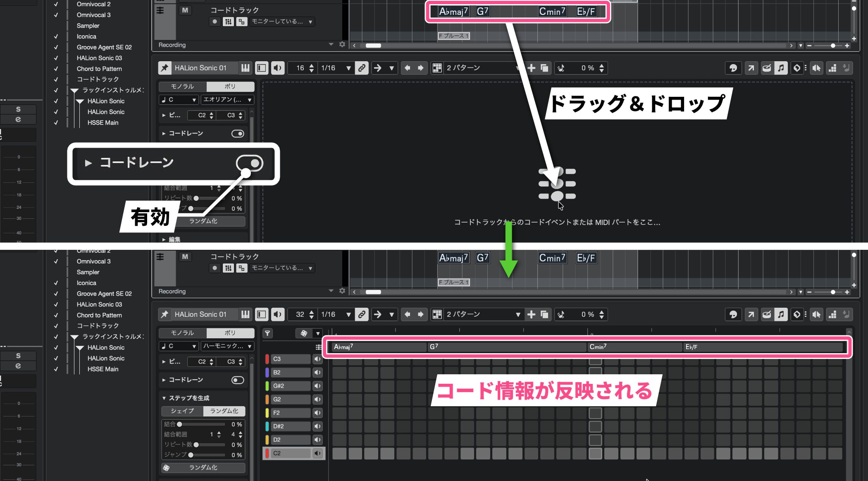Click the speaker icon beside D2 row
868x481 pixels.
(317, 440)
